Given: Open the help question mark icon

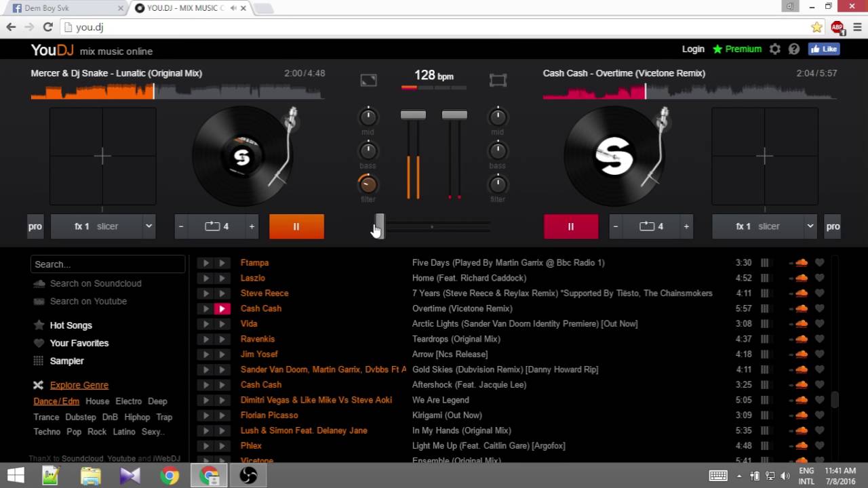Looking at the screenshot, I should (x=794, y=49).
